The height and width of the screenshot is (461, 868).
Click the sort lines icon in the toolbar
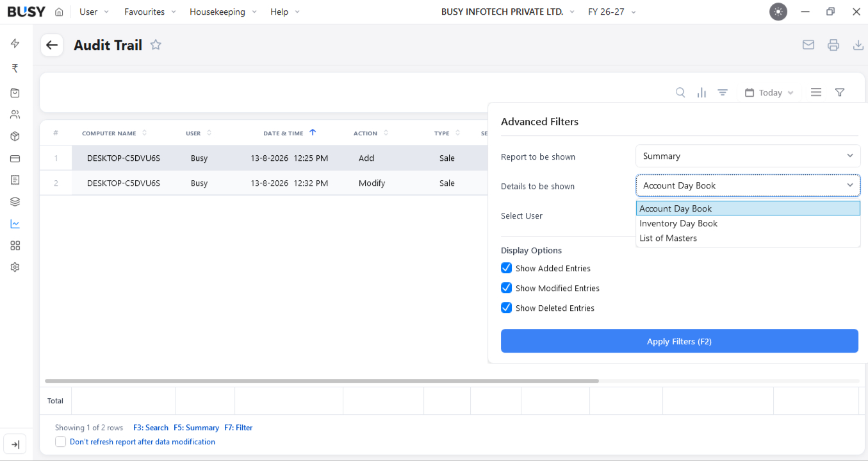723,92
